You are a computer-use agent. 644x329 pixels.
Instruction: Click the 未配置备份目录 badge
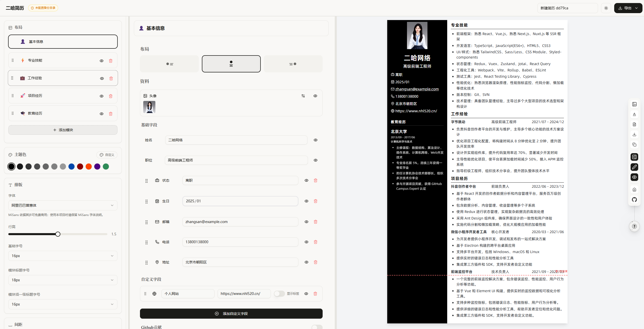[43, 8]
